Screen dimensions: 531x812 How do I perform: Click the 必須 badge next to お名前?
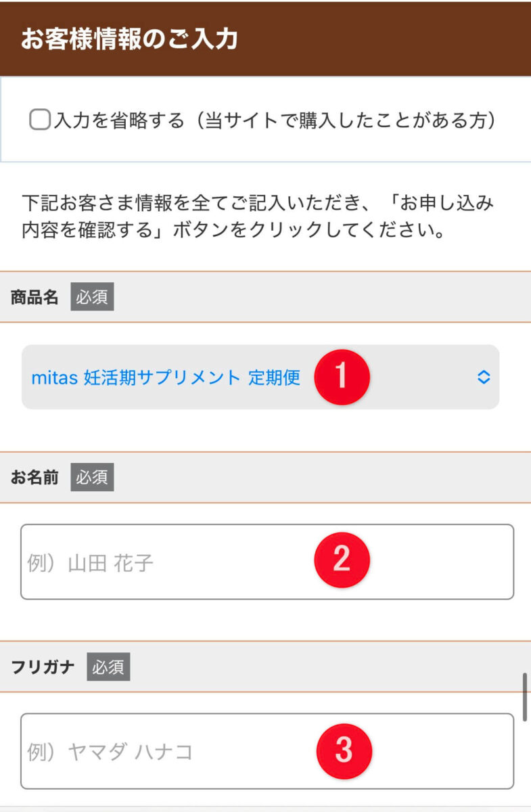point(92,478)
